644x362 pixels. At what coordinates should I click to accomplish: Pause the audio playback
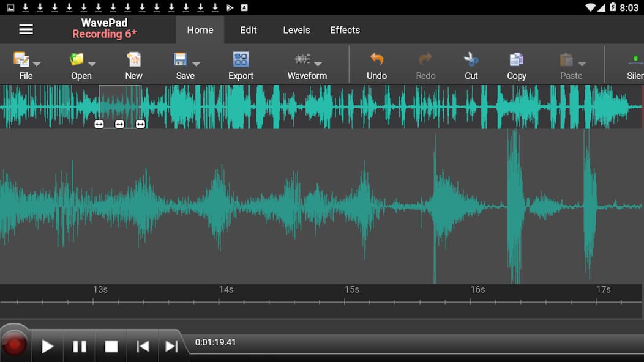(80, 347)
